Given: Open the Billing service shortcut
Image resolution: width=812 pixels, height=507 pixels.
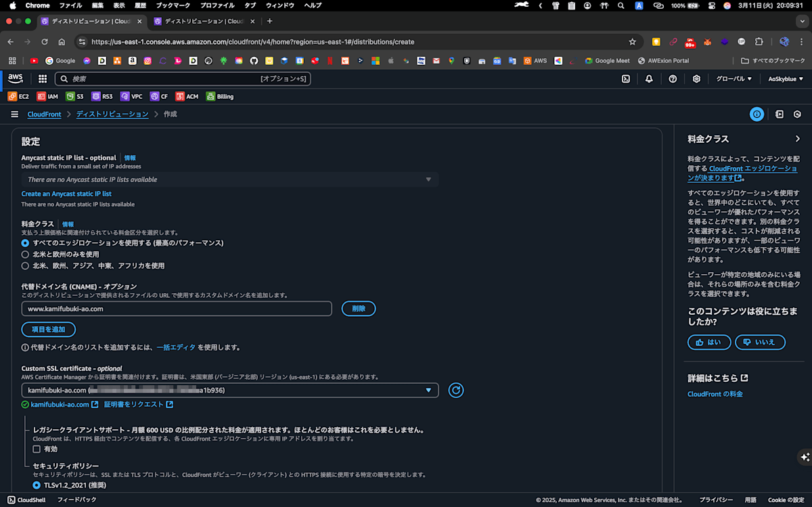Looking at the screenshot, I should (220, 96).
